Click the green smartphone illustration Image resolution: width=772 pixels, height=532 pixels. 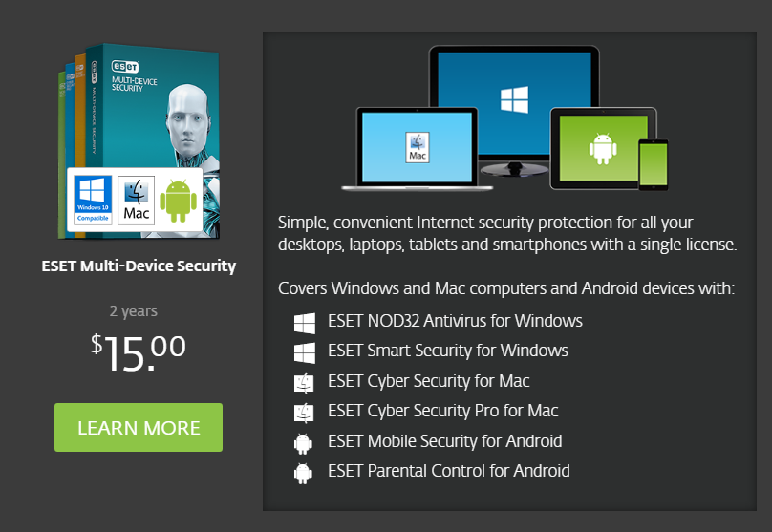[x=654, y=164]
